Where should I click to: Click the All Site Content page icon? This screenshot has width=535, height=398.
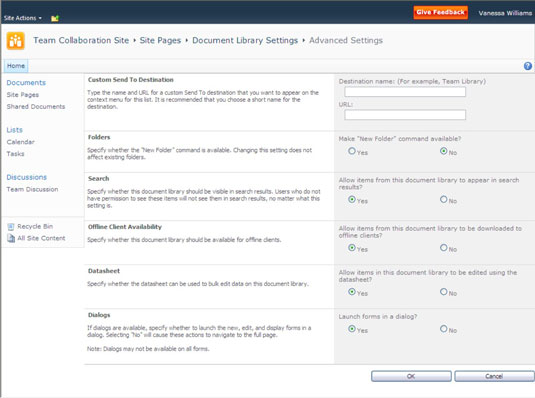coord(11,238)
